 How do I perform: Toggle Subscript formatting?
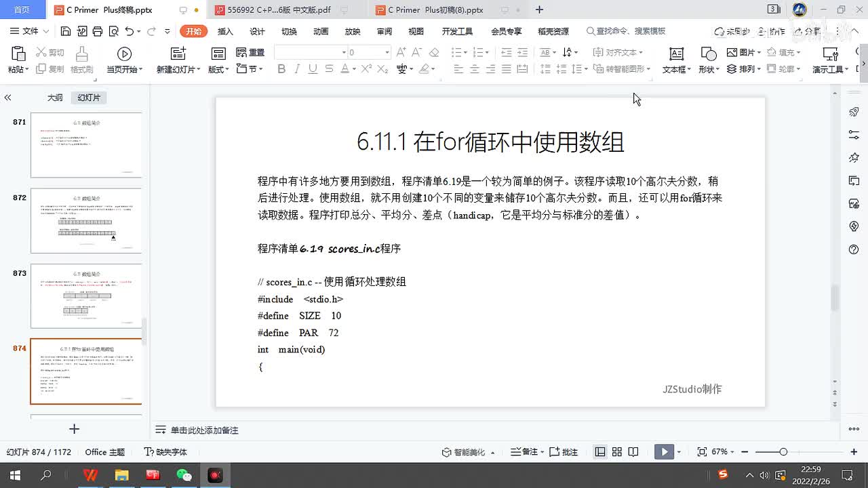[382, 69]
